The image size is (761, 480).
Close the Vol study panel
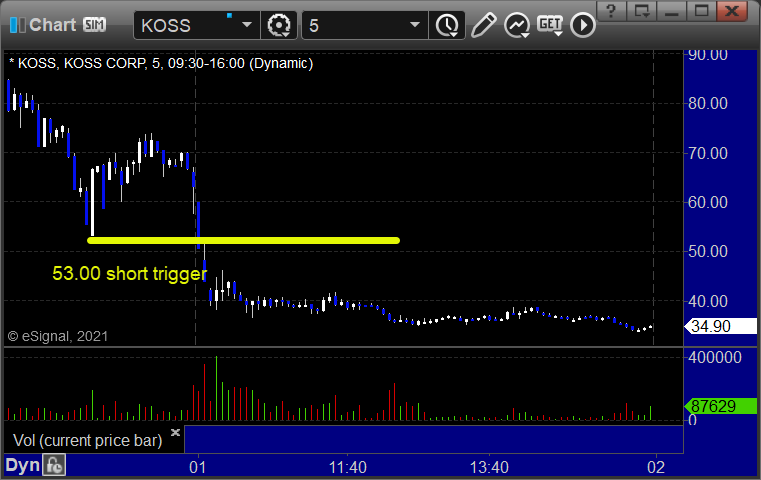coord(175,432)
